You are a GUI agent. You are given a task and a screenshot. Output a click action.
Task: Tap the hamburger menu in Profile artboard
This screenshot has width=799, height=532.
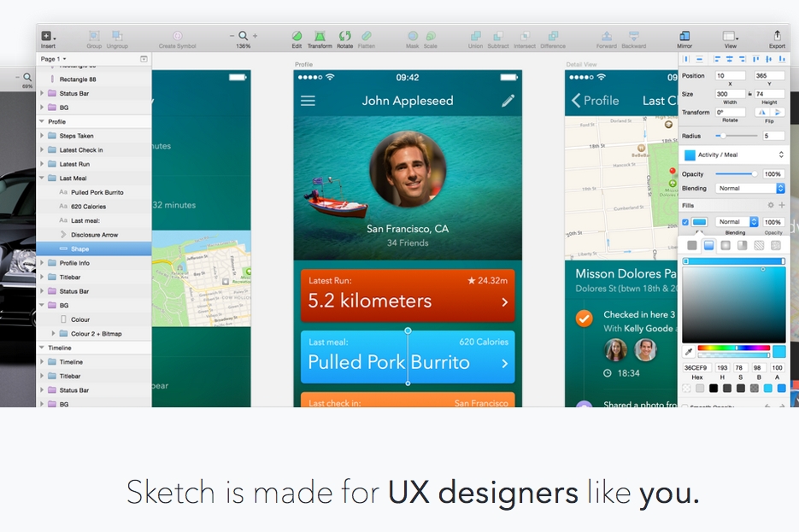[x=308, y=101]
